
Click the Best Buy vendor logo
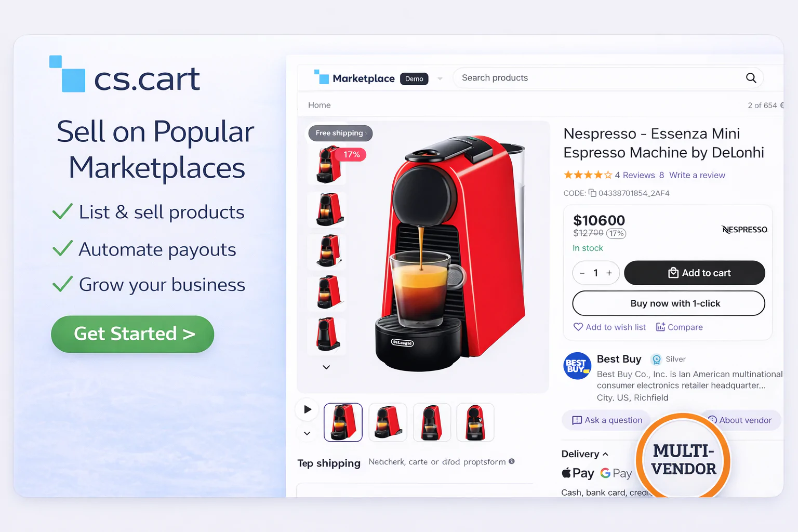(577, 366)
